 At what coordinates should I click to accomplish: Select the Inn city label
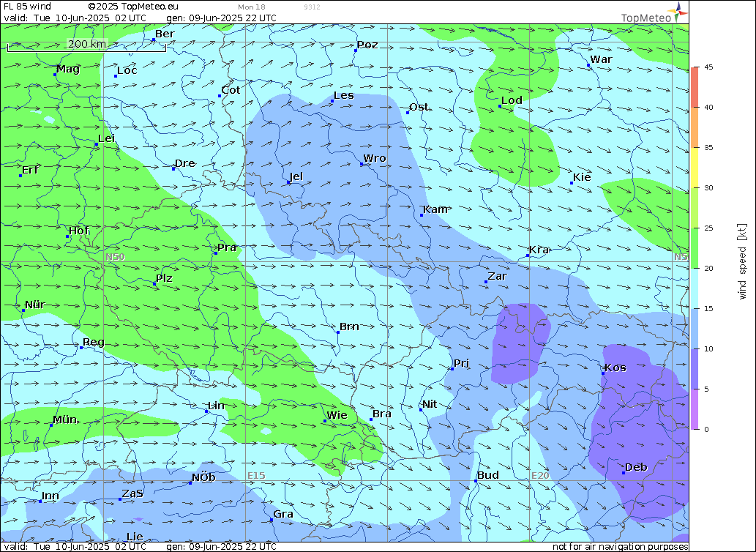tap(50, 496)
